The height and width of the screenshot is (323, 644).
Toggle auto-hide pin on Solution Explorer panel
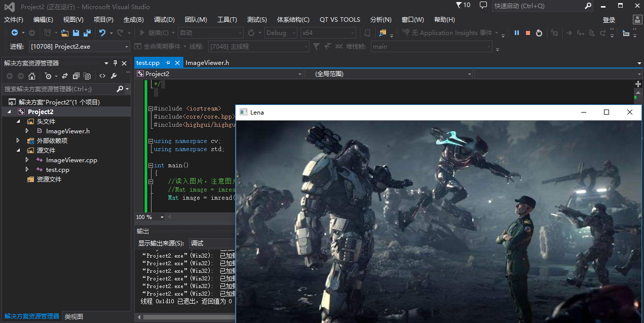coord(116,63)
